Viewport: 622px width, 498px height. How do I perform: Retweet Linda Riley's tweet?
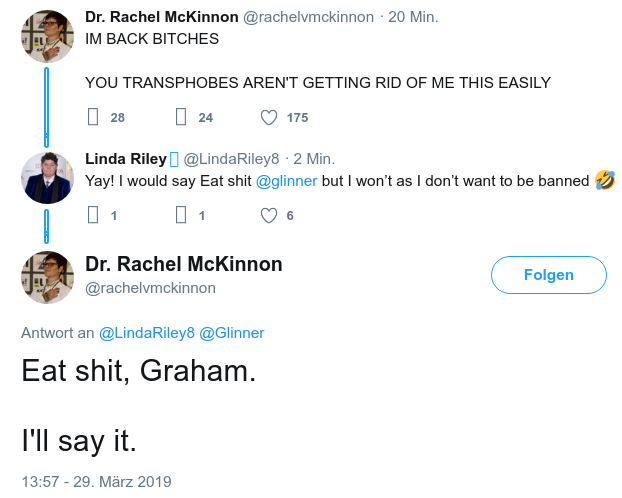tap(181, 214)
